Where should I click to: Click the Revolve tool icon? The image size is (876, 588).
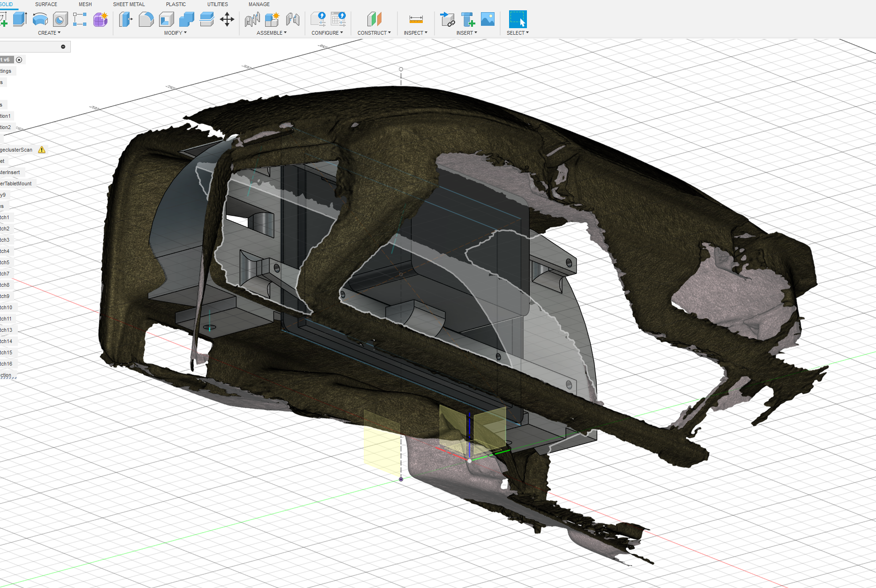(40, 19)
